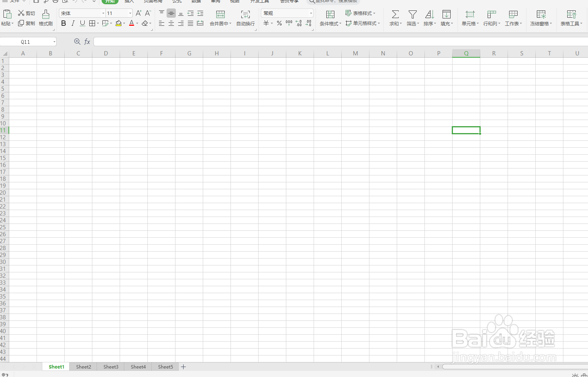Click the fx insert function icon
588x377 pixels.
[87, 42]
